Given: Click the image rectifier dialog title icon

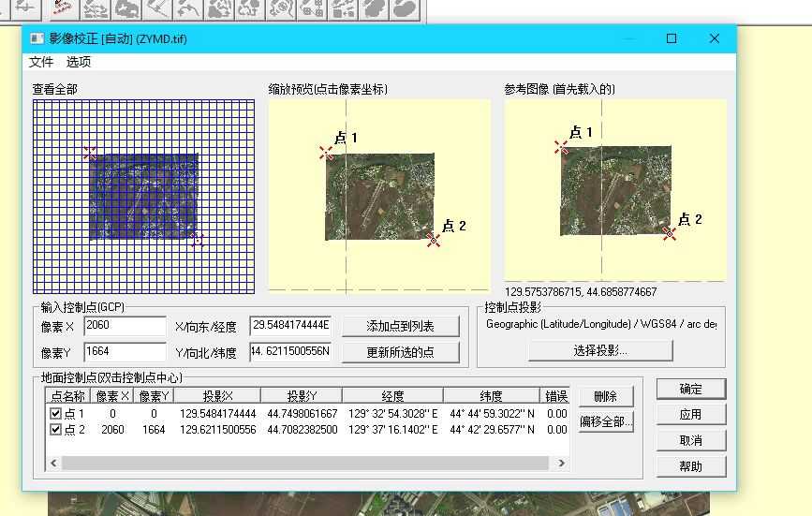Looking at the screenshot, I should coord(37,38).
